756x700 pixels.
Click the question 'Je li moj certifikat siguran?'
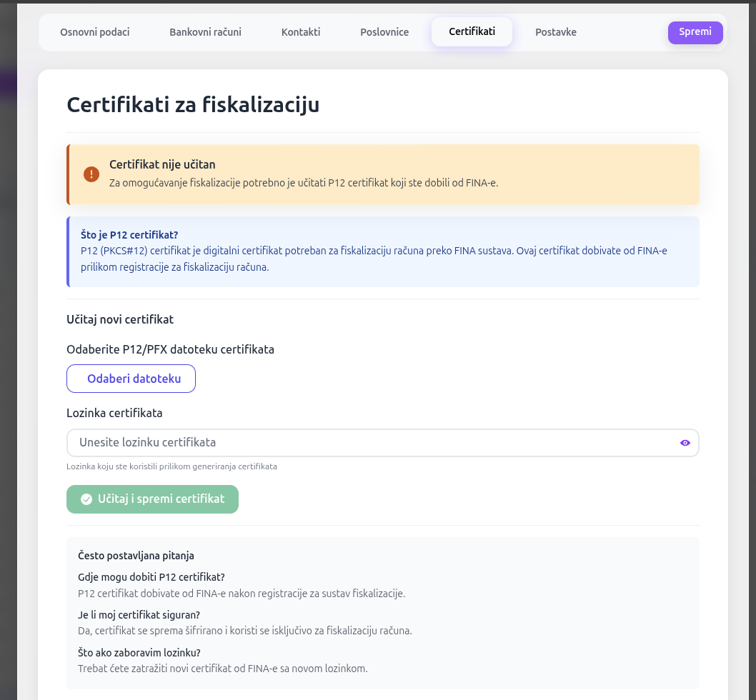(x=139, y=615)
